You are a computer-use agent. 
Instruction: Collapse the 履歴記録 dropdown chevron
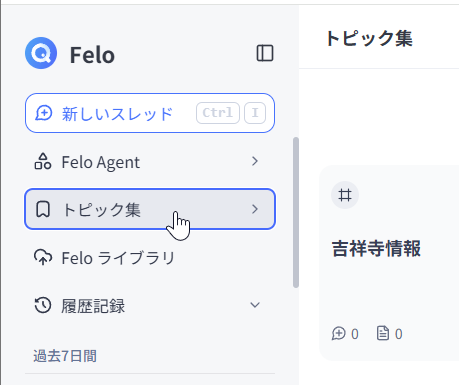255,305
